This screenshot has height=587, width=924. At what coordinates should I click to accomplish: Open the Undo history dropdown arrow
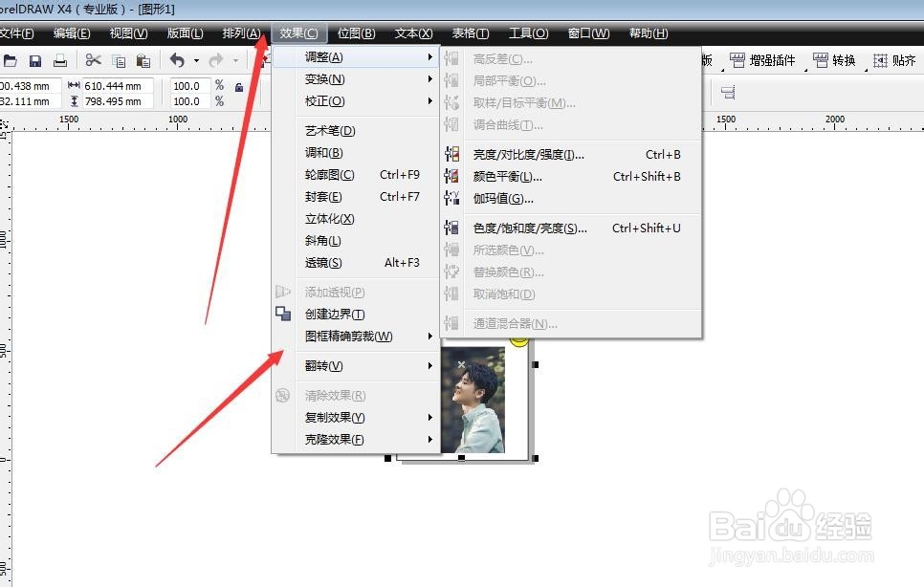tap(195, 61)
